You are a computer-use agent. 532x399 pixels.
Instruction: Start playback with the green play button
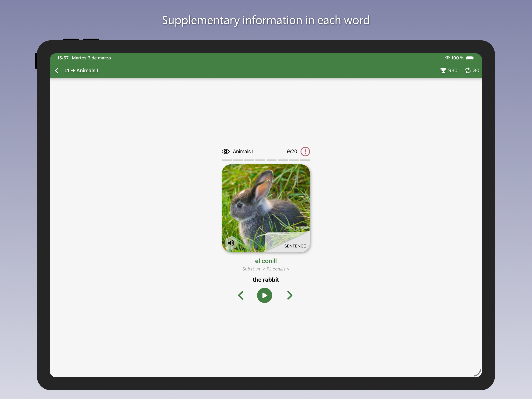point(265,295)
